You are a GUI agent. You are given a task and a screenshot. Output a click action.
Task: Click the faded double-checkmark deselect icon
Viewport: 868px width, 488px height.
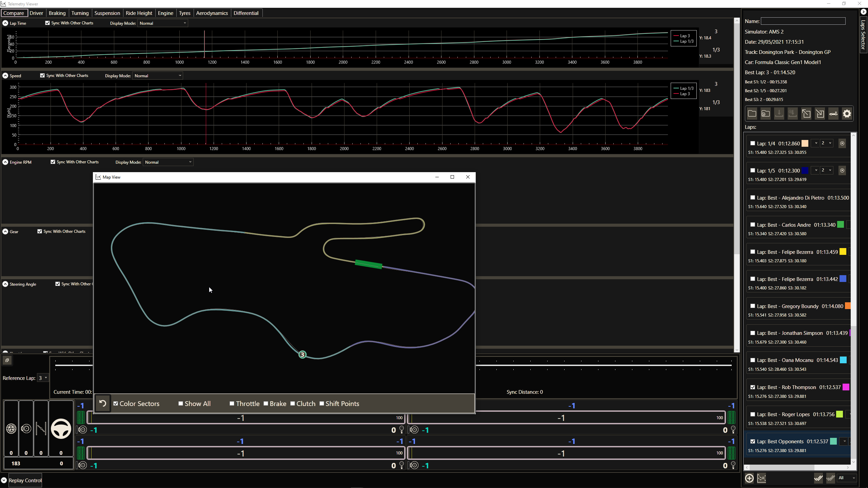[830, 478]
